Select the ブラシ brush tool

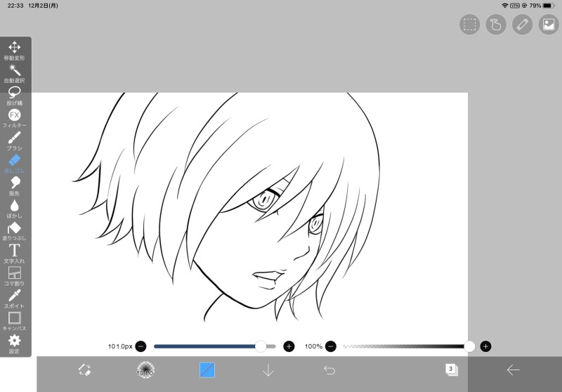point(14,141)
